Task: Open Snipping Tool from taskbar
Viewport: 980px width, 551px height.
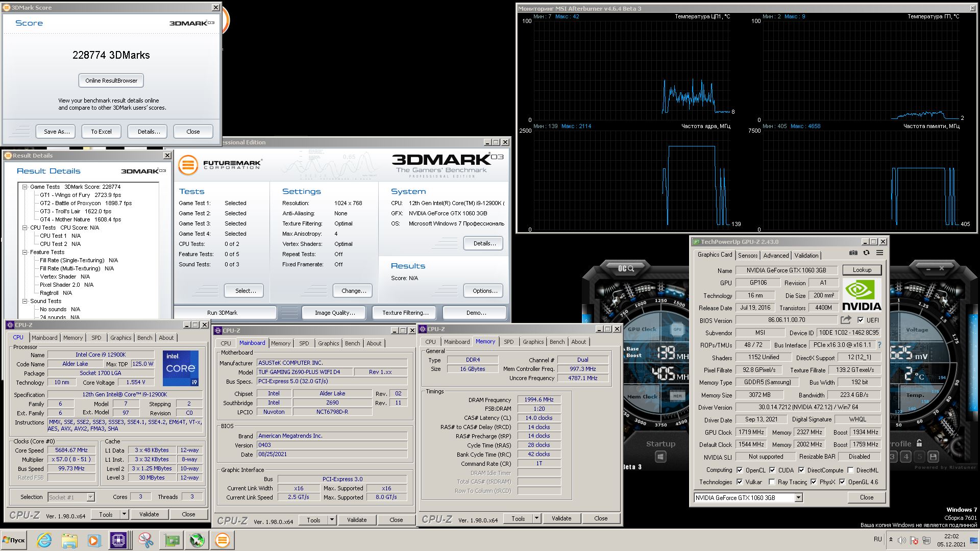Action: 146,540
